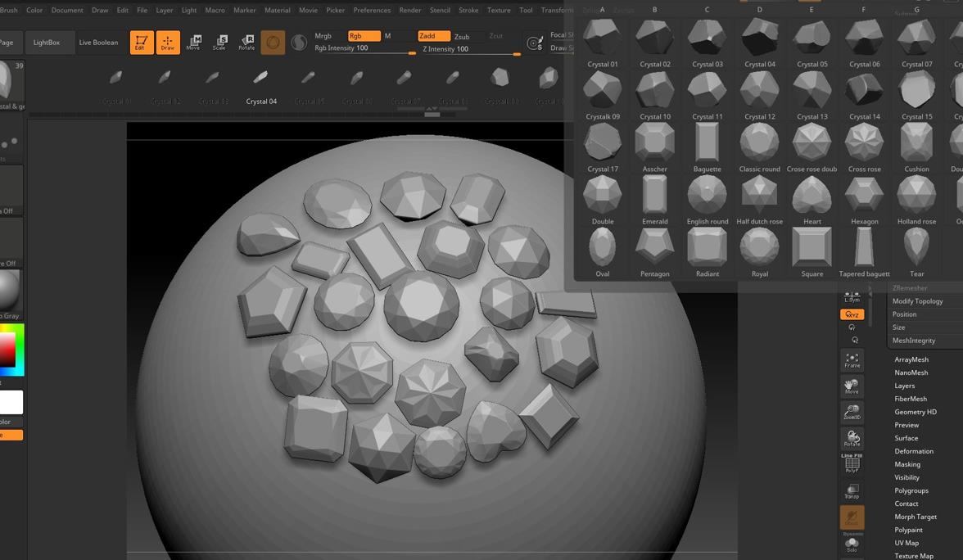Click the Frame view icon
The height and width of the screenshot is (560, 963).
click(852, 360)
